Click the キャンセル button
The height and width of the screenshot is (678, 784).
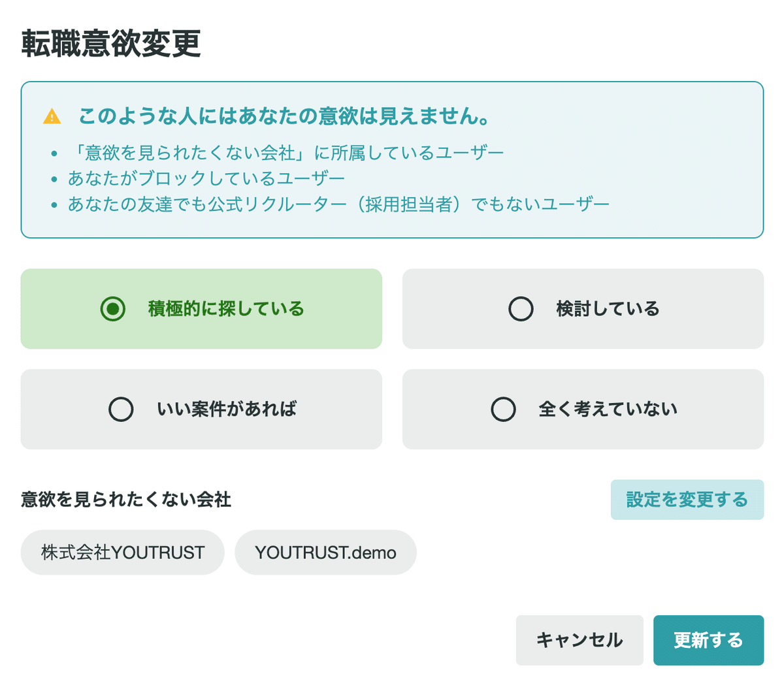[x=579, y=640]
